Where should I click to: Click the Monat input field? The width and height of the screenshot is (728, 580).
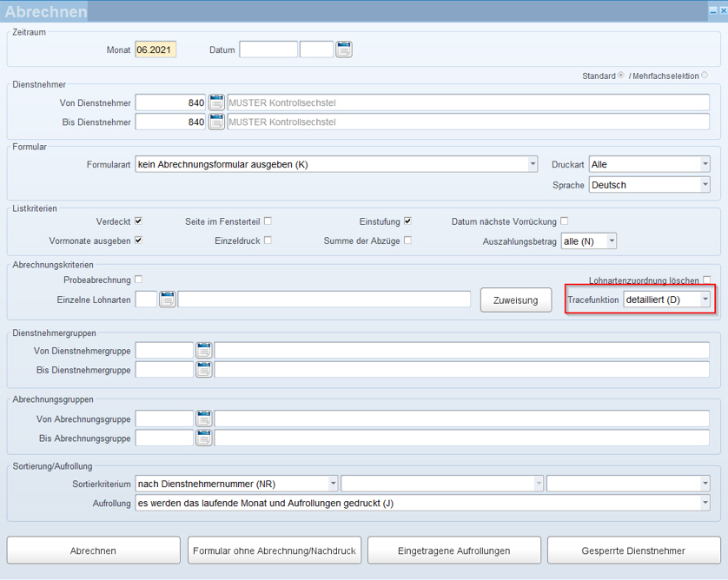click(156, 49)
